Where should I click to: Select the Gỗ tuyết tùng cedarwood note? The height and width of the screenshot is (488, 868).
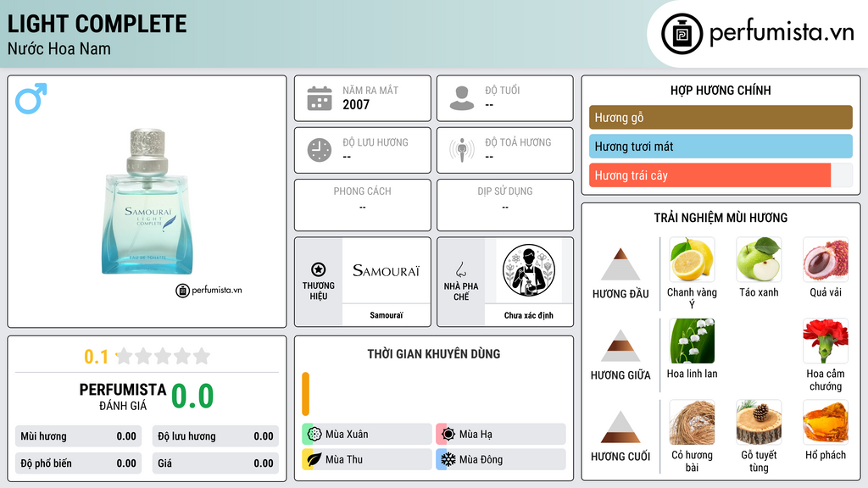click(759, 422)
